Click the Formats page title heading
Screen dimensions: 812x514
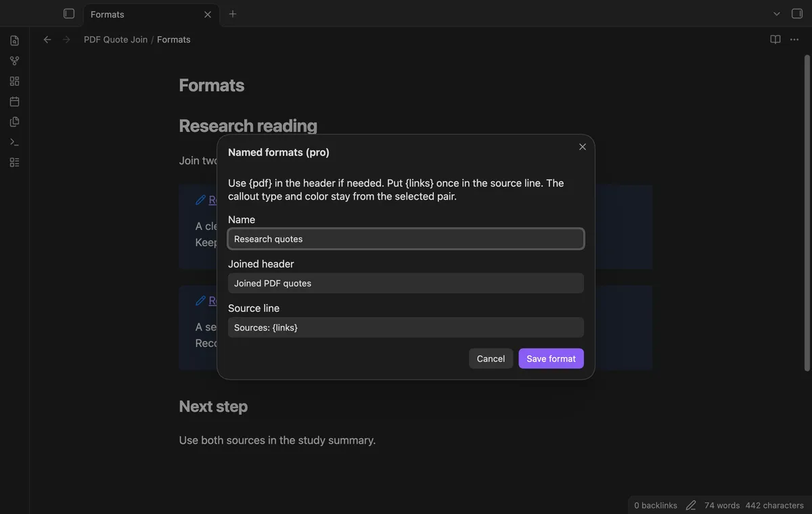[212, 85]
